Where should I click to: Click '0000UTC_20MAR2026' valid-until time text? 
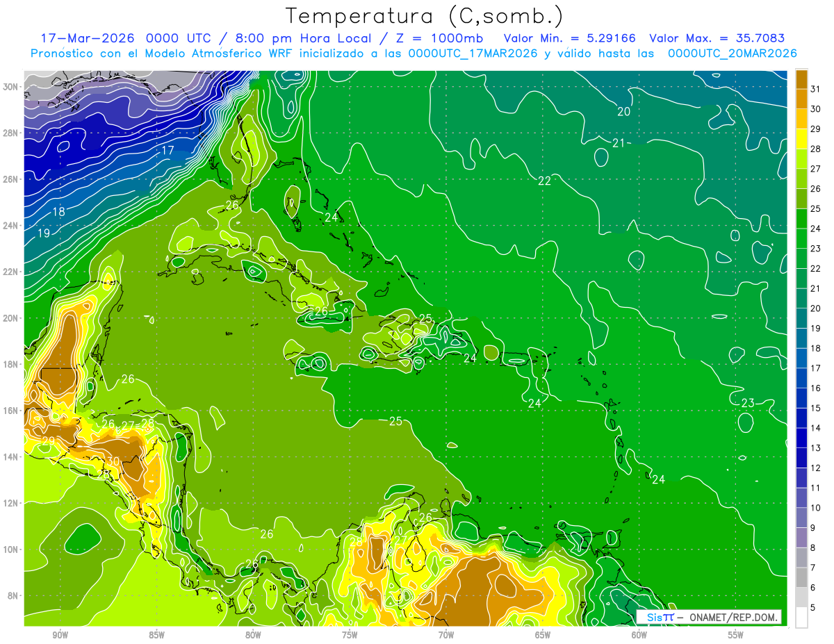732,53
